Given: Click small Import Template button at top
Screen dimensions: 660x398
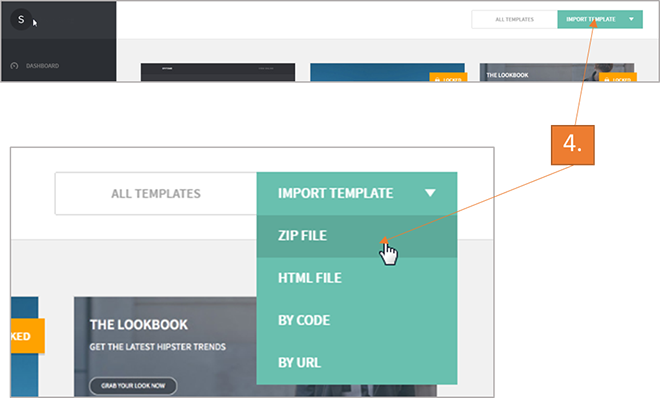Looking at the screenshot, I should (x=600, y=19).
